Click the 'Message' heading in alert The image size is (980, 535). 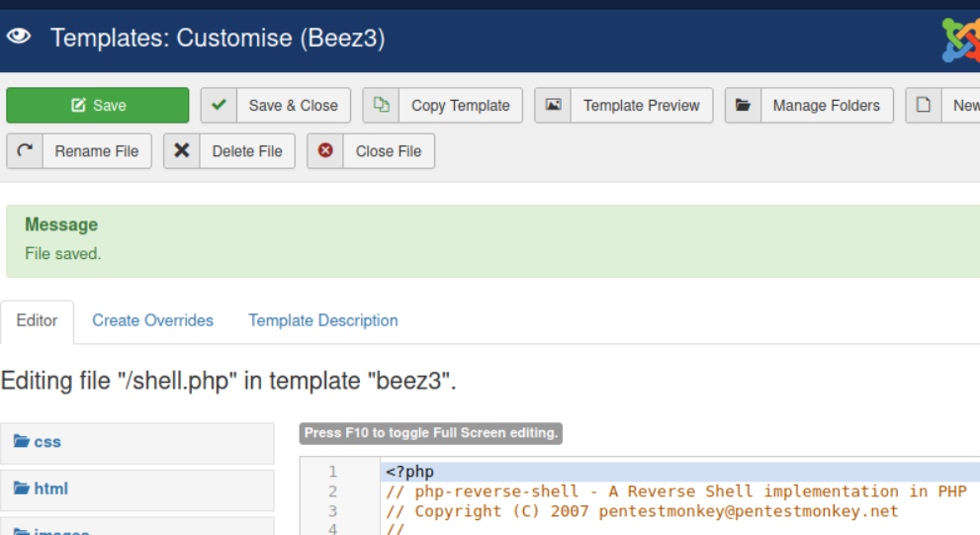(61, 224)
